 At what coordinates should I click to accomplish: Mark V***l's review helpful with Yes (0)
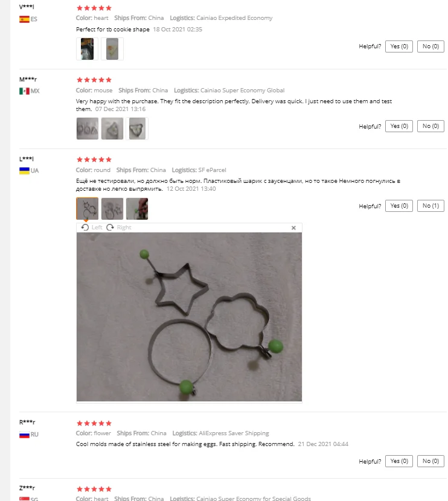click(x=398, y=46)
